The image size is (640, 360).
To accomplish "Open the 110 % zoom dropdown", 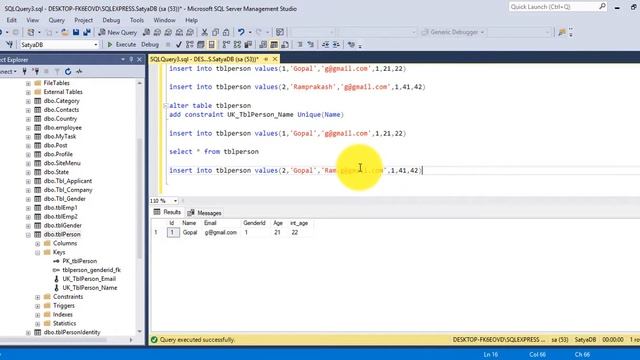I will pyautogui.click(x=175, y=201).
